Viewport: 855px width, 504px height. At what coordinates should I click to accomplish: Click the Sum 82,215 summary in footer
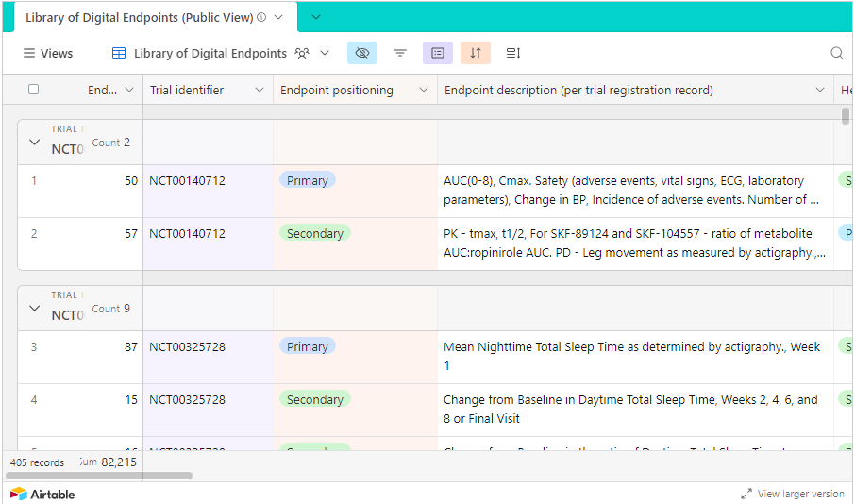[x=109, y=462]
